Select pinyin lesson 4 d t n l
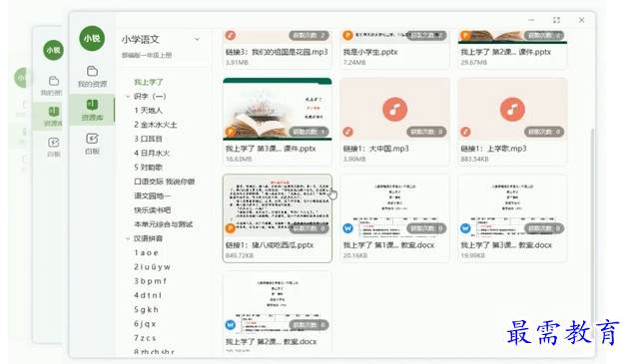This screenshot has width=628, height=364. pyautogui.click(x=148, y=295)
